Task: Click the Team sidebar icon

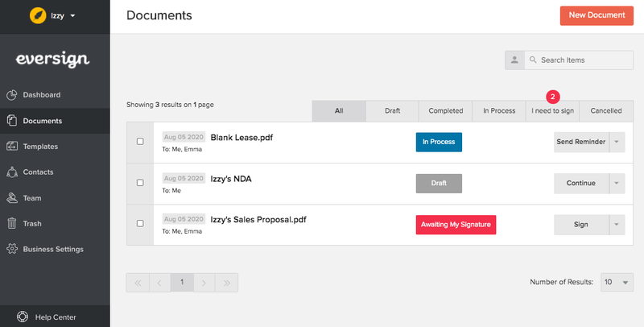Action: pos(12,198)
